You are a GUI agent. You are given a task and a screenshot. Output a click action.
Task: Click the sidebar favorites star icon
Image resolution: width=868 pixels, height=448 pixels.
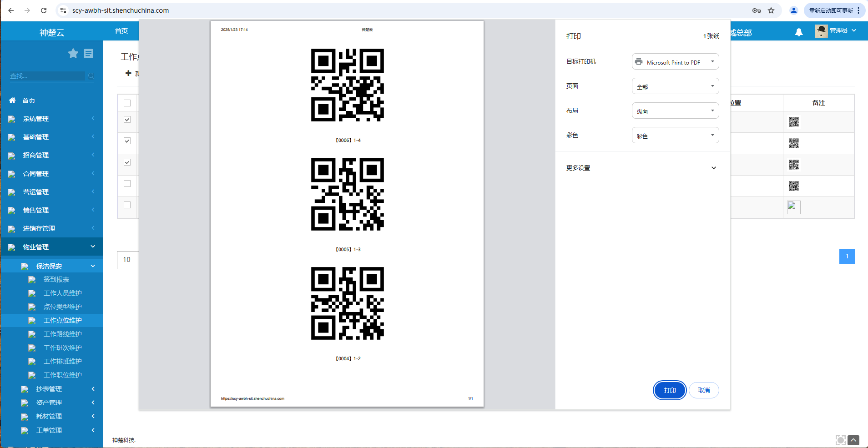73,54
